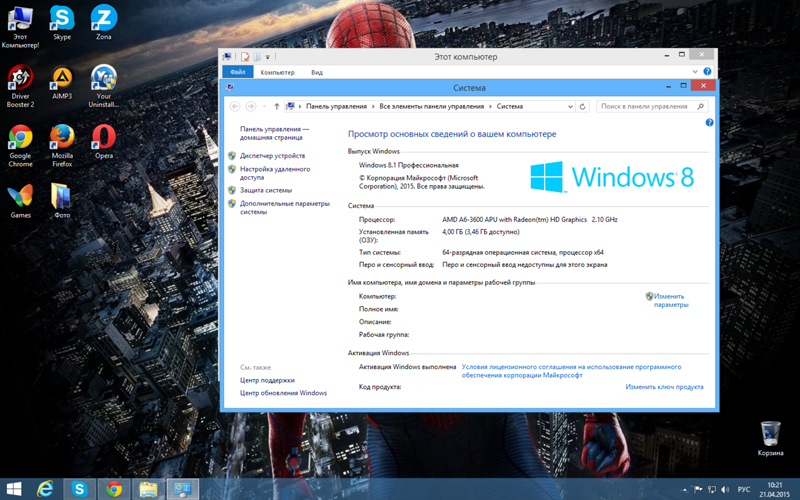Viewport: 800px width, 500px height.
Task: Click the Система breadcrumb segment
Action: (x=510, y=106)
